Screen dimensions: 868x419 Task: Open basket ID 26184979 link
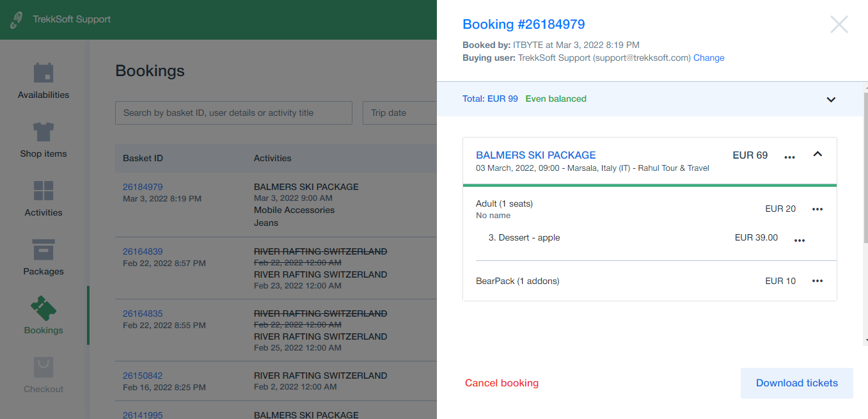143,187
